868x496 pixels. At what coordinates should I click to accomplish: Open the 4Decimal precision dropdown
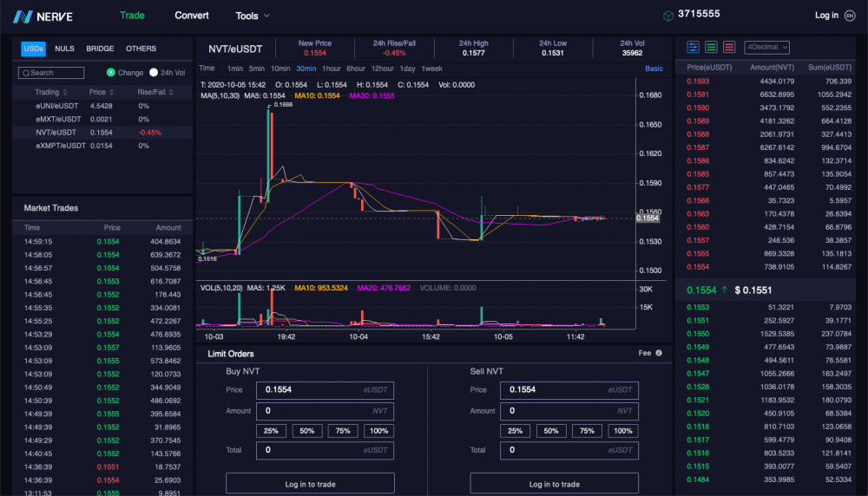766,47
